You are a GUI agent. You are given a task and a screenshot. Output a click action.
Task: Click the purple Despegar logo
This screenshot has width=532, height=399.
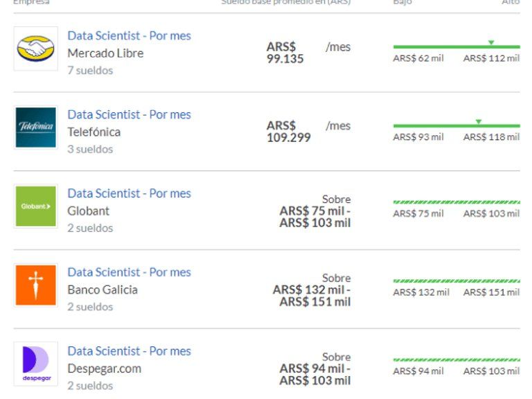tap(35, 364)
